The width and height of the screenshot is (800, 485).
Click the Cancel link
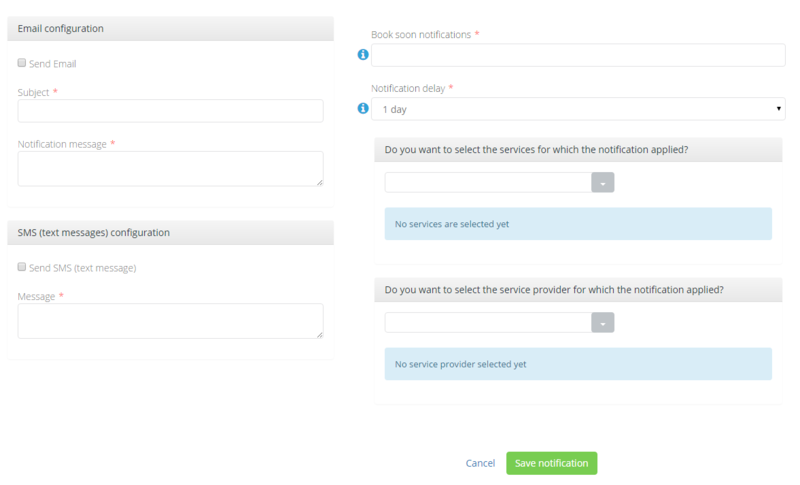click(480, 463)
